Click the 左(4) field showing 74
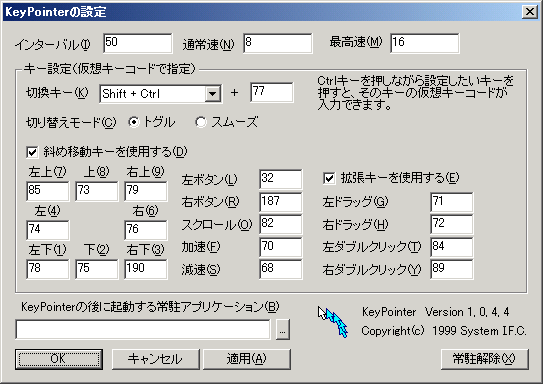The width and height of the screenshot is (543, 384). (47, 230)
